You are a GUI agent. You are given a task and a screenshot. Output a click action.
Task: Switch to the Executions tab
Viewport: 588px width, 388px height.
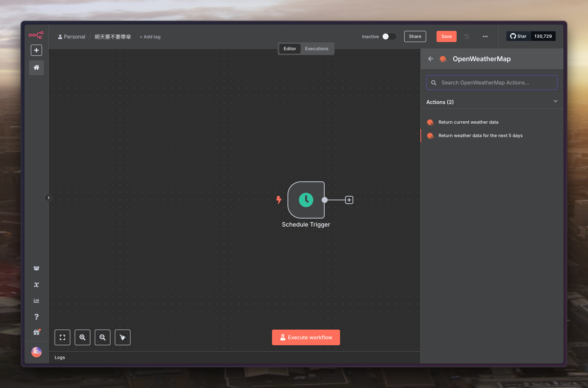click(x=316, y=49)
